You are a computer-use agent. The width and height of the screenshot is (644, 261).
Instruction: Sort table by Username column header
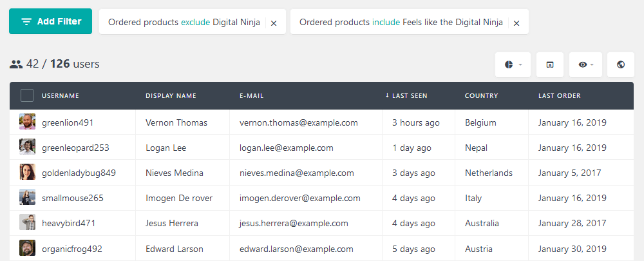pyautogui.click(x=61, y=96)
